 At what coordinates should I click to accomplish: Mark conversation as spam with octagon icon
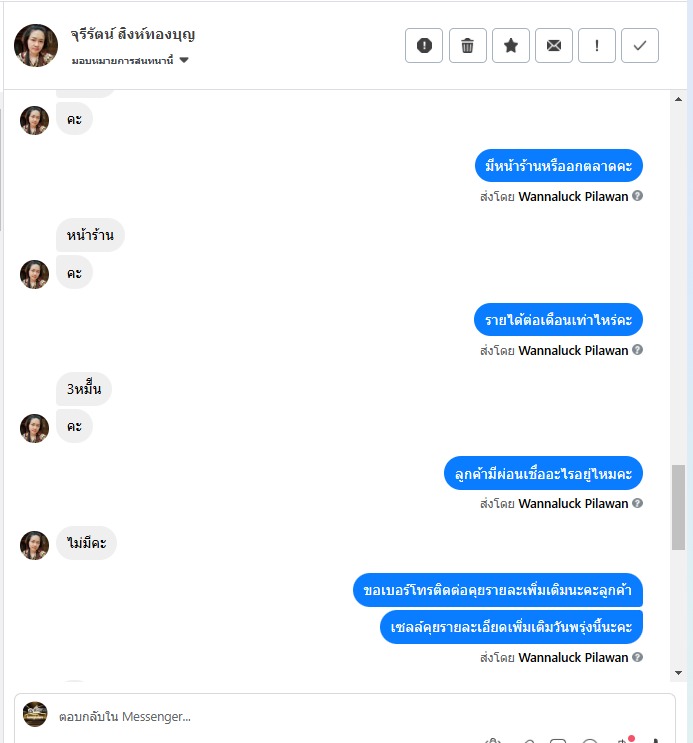[x=424, y=45]
